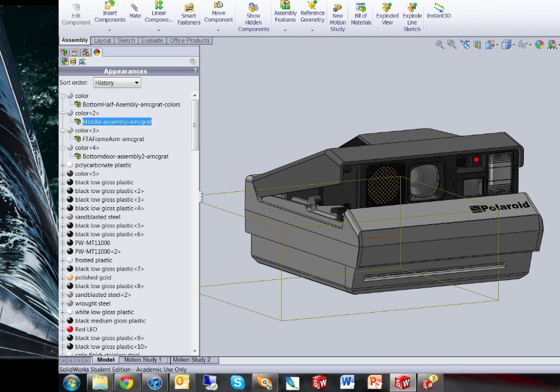Expand frosted plastic node

(63, 260)
